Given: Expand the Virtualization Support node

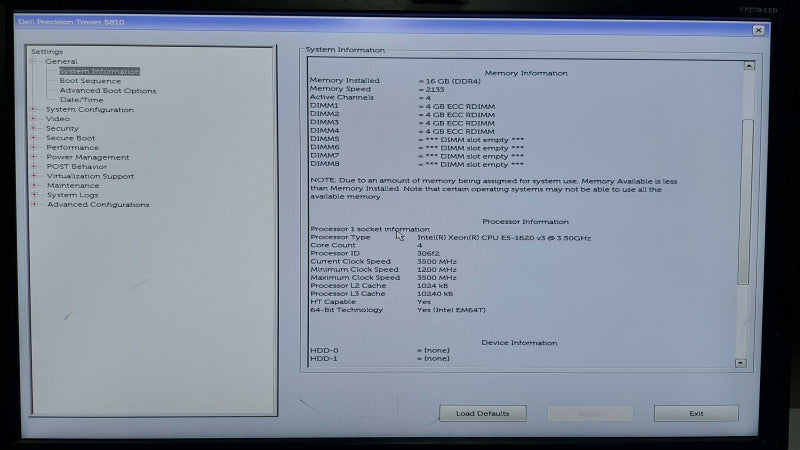Looking at the screenshot, I should coord(34,176).
